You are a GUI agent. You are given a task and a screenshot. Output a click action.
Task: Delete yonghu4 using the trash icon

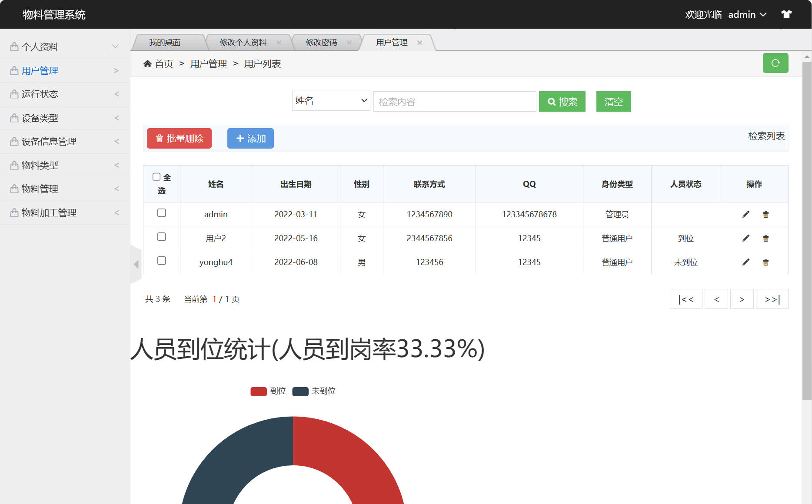coord(765,262)
